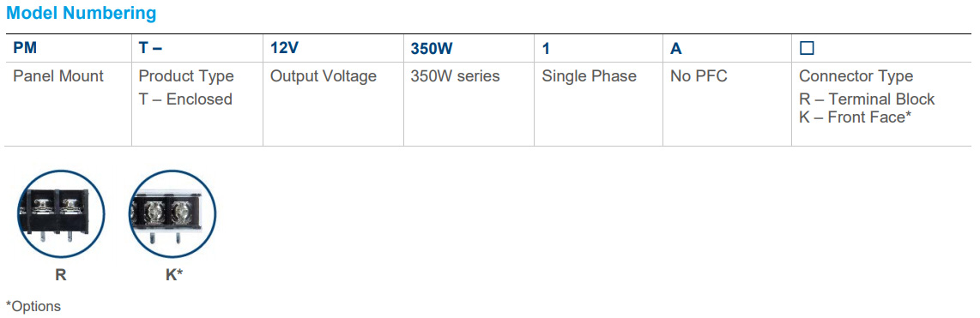
Task: Click the T – Enclosed description
Action: (x=185, y=99)
